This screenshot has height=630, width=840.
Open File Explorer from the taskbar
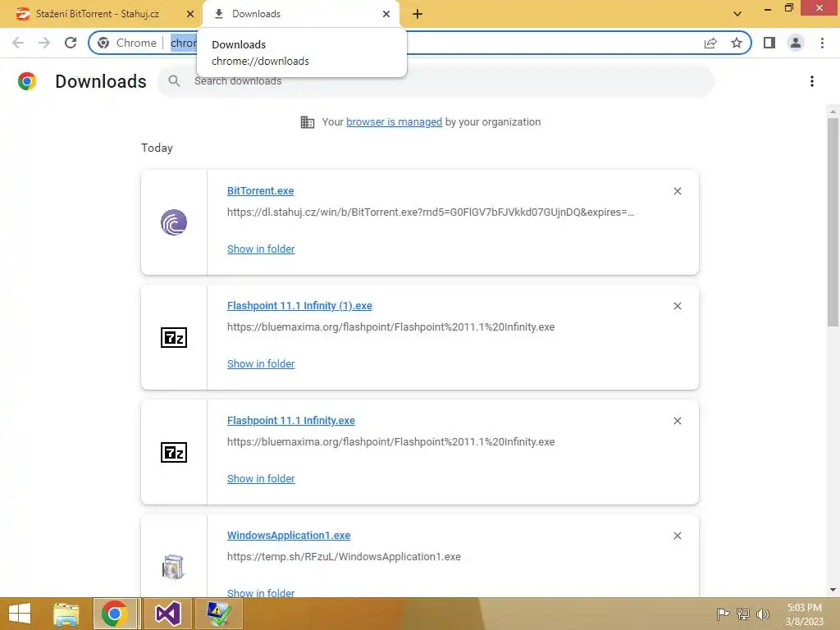66,614
